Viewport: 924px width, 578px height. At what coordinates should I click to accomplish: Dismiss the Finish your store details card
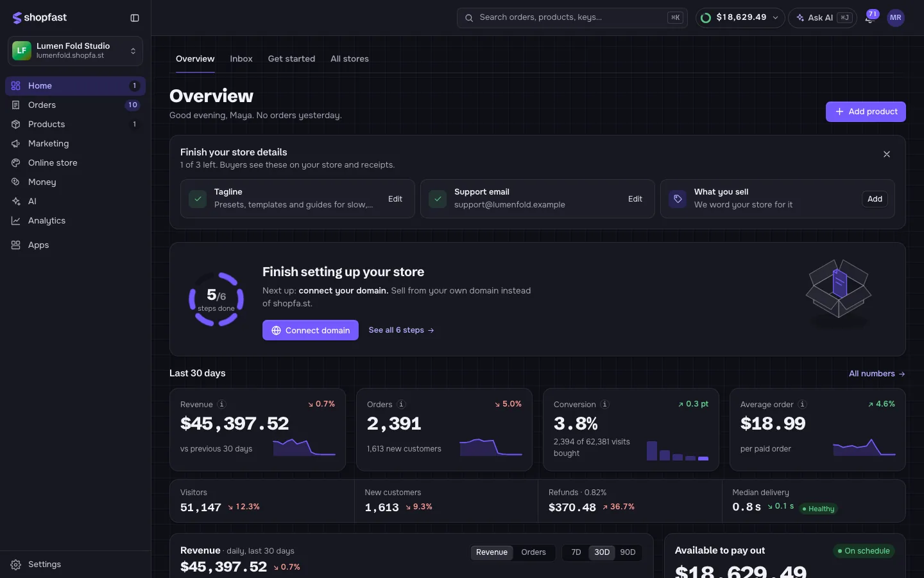[887, 154]
